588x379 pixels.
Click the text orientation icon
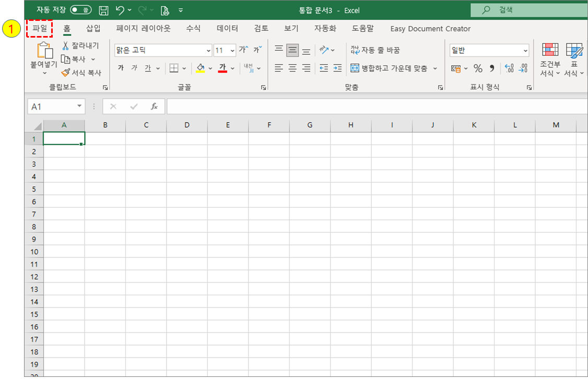[x=324, y=50]
